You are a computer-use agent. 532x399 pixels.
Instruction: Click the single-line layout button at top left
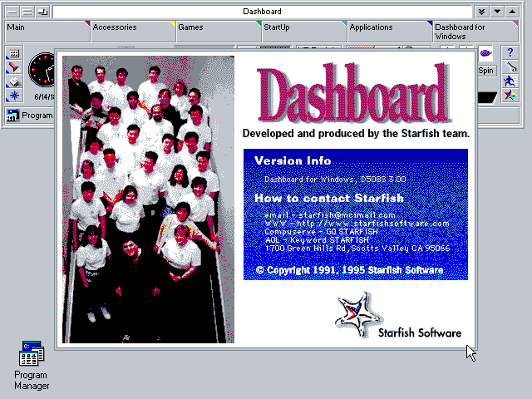(12, 12)
